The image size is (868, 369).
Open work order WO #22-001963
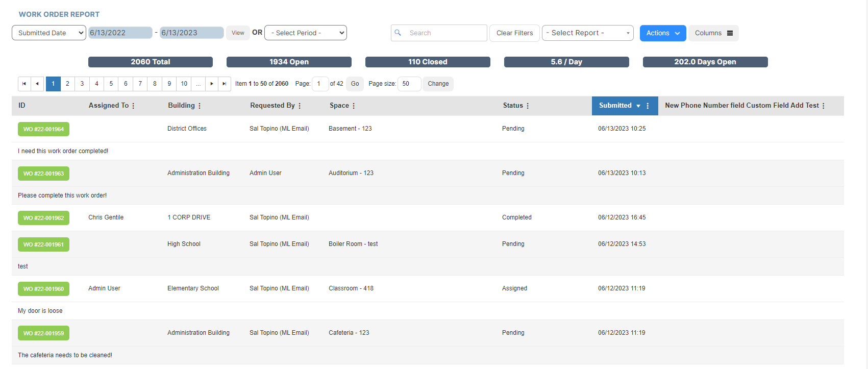[x=43, y=174]
